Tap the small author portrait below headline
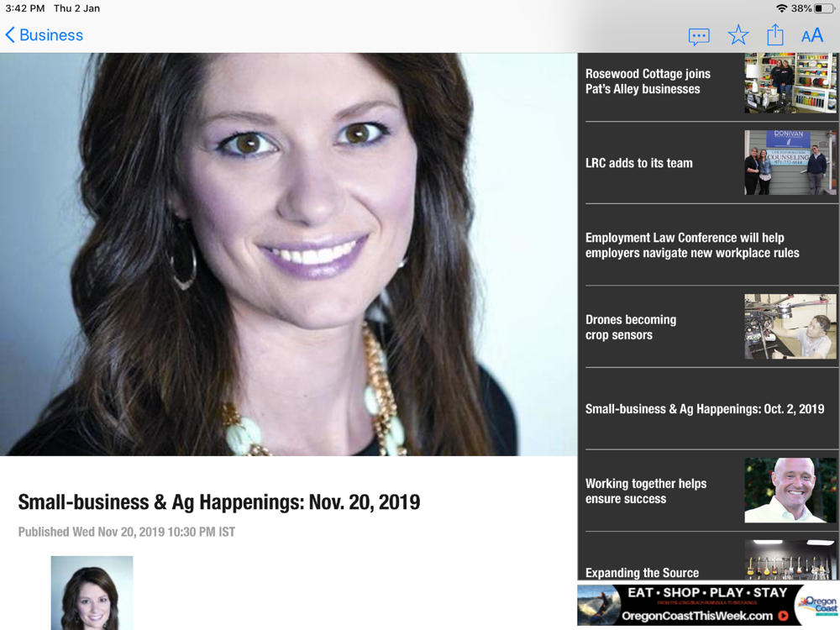 tap(92, 593)
